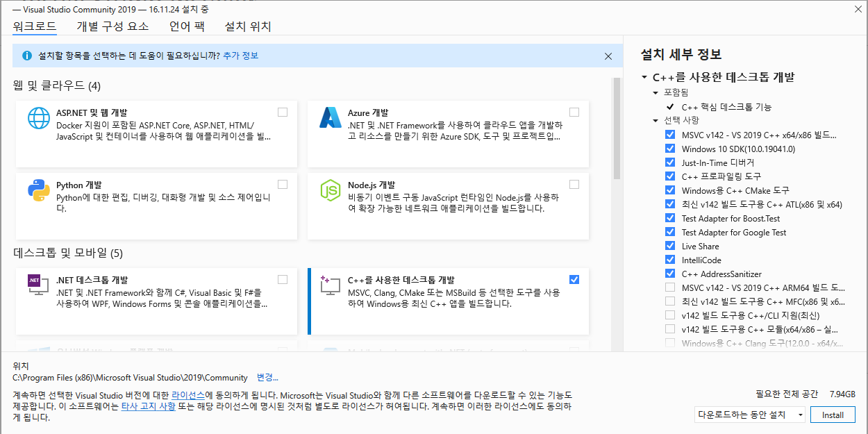Click the workloads list vertical scrollbar
The width and height of the screenshot is (868, 434).
615,128
